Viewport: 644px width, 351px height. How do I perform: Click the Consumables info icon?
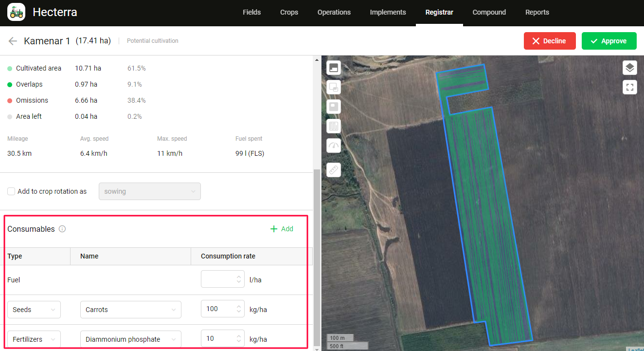coord(62,229)
